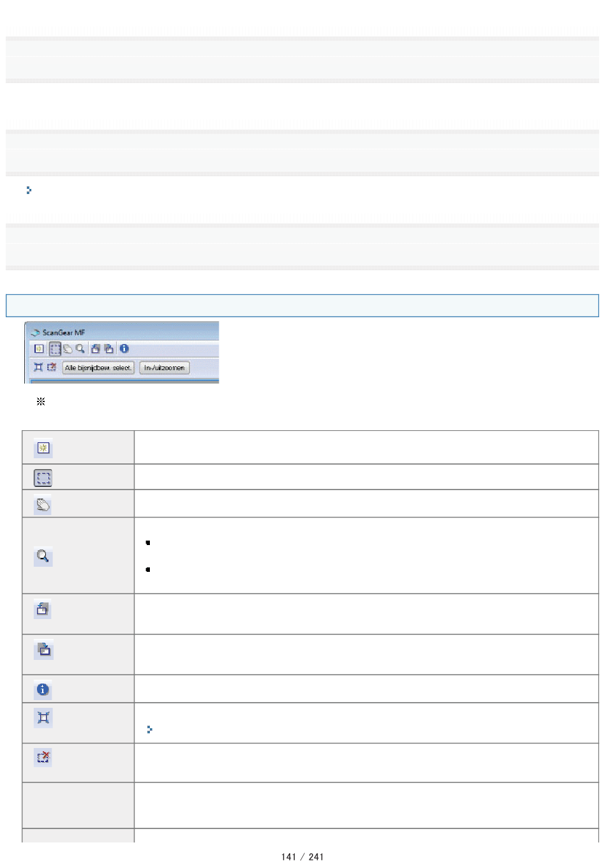This screenshot has height=868, width=606.
Task: Click the hand icon in the description table
Action: [x=43, y=505]
